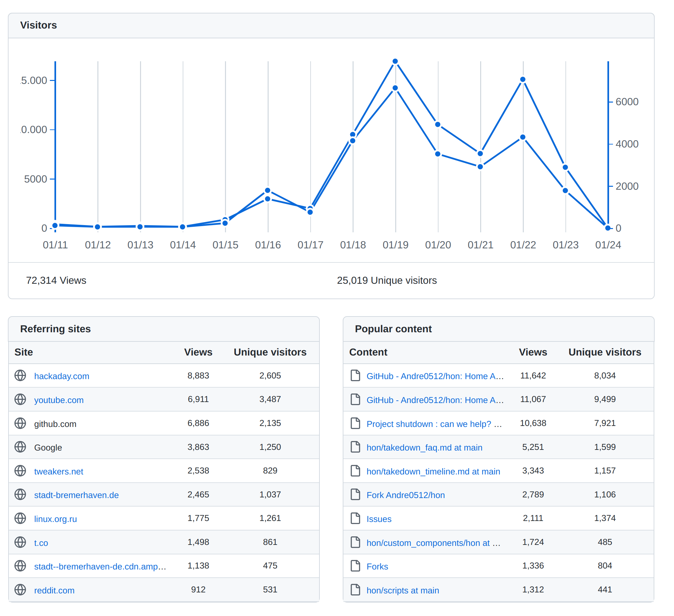Viewport: 674px width, 616px height.
Task: Click globe icon beside linux.org.ru
Action: point(20,518)
